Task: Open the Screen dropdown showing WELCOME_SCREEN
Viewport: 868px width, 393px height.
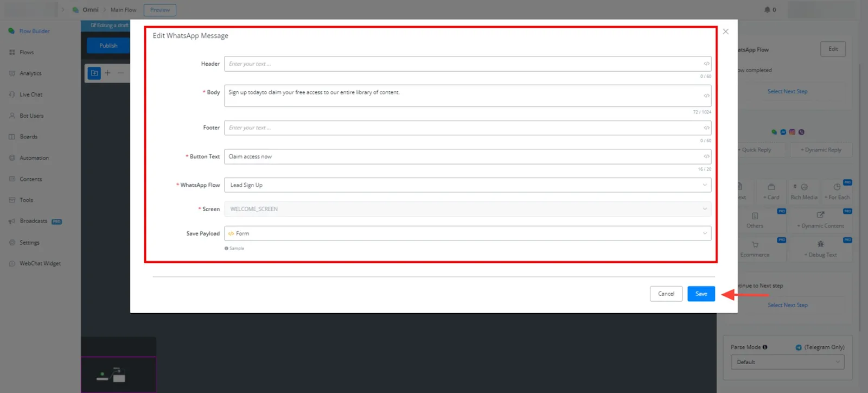Action: pyautogui.click(x=468, y=209)
